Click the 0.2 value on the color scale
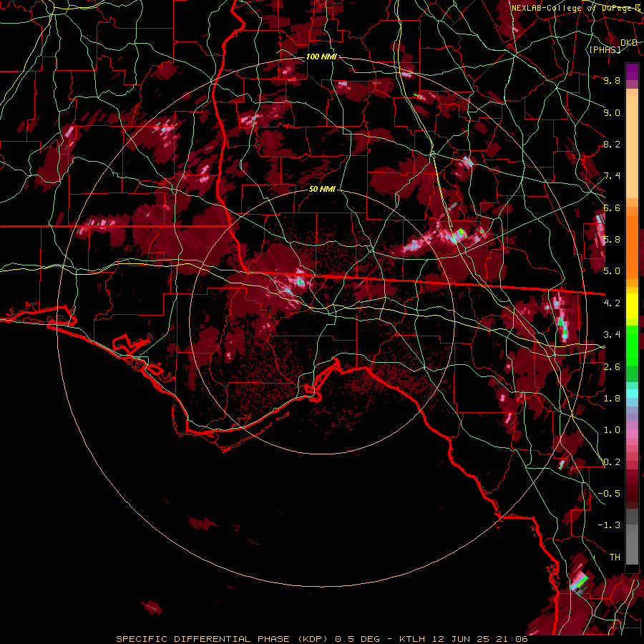The height and width of the screenshot is (644, 644). 612,462
